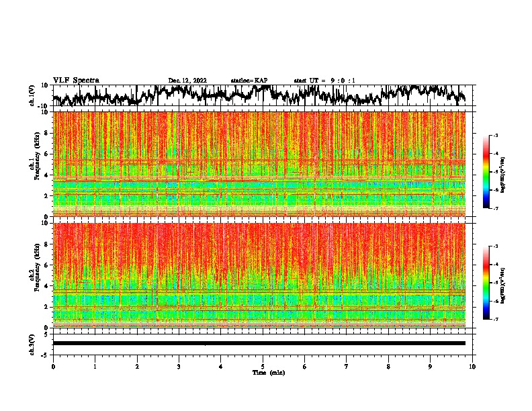Click the "station=KAP" header label

(249, 81)
